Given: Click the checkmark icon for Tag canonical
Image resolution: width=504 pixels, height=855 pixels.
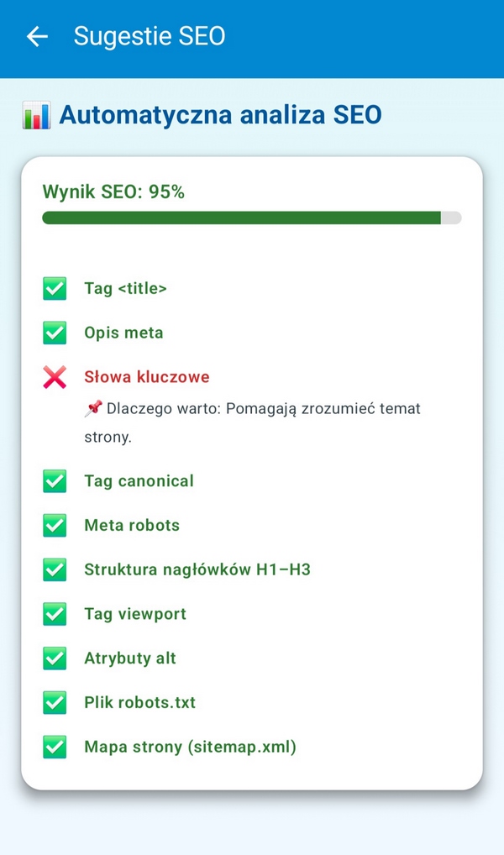Looking at the screenshot, I should [x=54, y=480].
